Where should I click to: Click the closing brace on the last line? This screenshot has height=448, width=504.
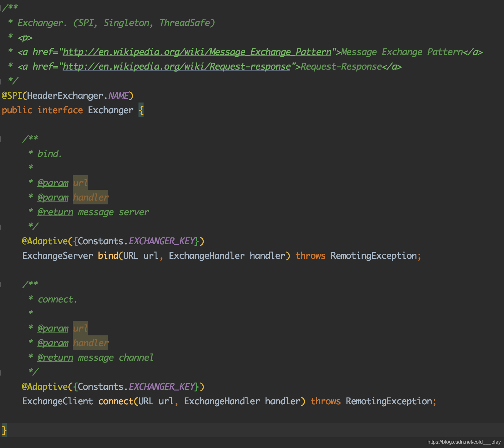[x=4, y=430]
